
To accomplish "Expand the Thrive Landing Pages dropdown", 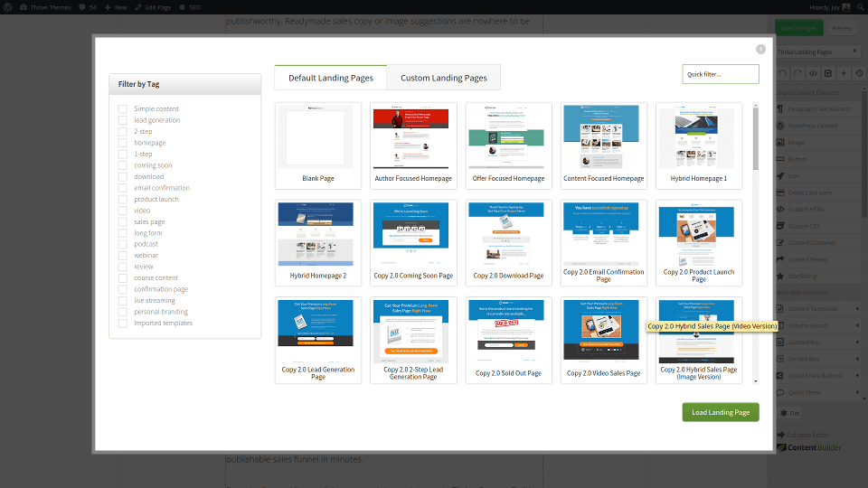I will coord(855,52).
